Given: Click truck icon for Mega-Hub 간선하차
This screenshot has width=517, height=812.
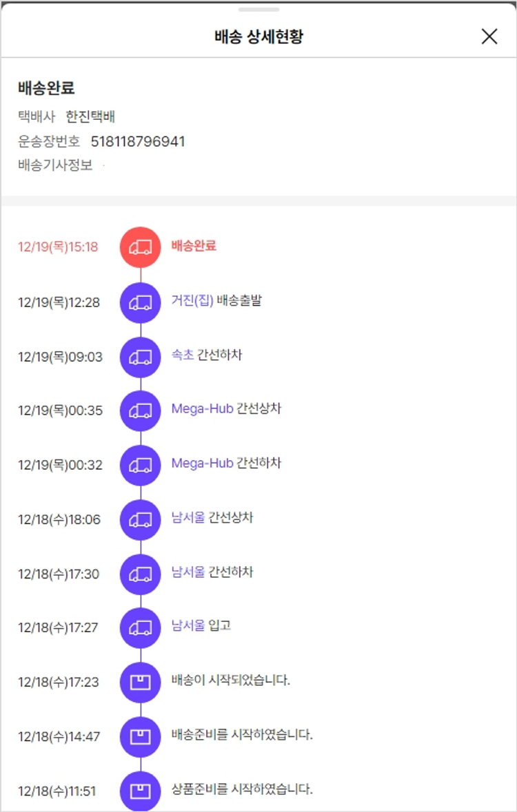Looking at the screenshot, I should (x=141, y=466).
